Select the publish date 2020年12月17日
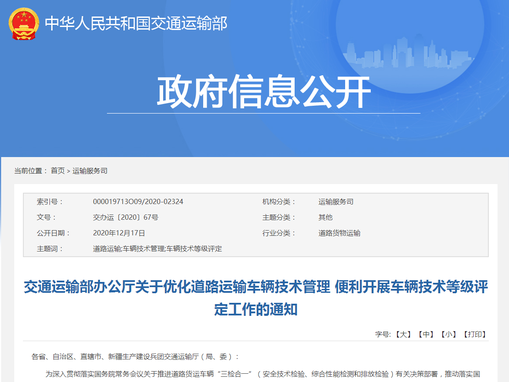 [x=119, y=233]
